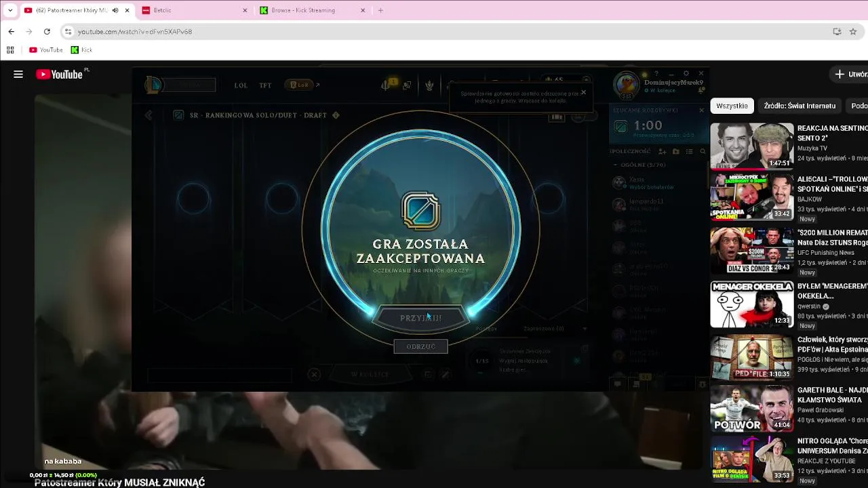
Task: Click the lobby back arrow icon
Action: click(x=149, y=115)
